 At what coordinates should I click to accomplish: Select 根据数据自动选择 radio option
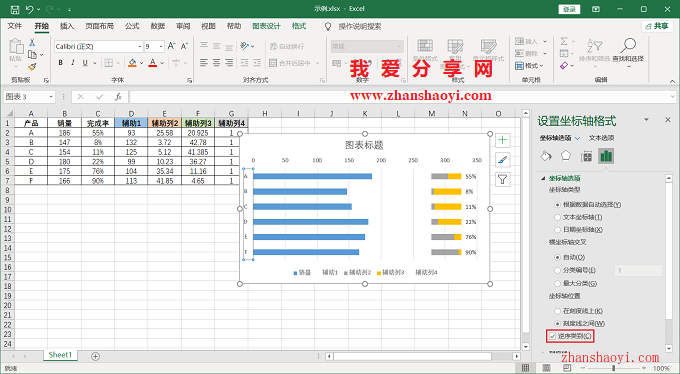coord(558,204)
